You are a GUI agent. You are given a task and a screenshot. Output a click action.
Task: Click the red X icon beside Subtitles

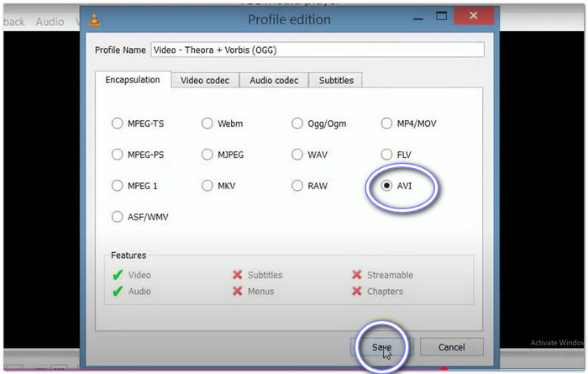pyautogui.click(x=238, y=275)
